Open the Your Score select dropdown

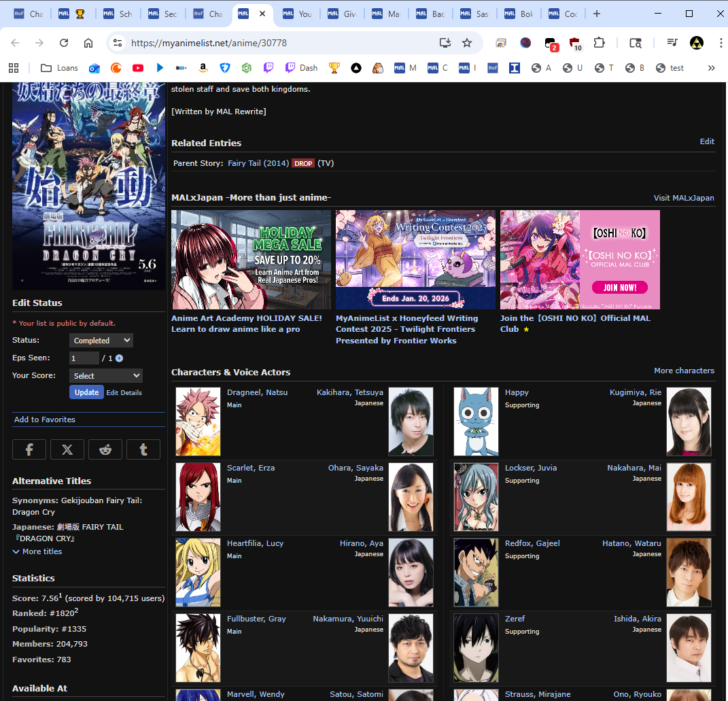click(x=106, y=376)
